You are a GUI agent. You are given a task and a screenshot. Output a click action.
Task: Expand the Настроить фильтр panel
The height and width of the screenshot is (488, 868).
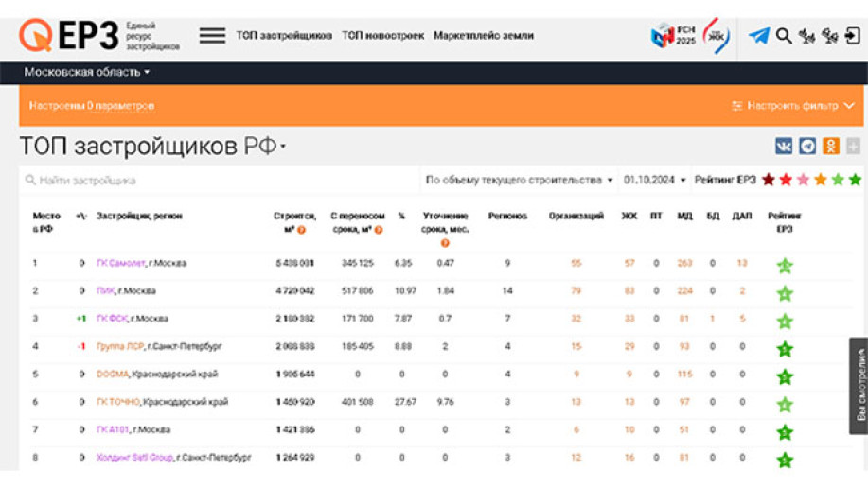[x=793, y=106]
